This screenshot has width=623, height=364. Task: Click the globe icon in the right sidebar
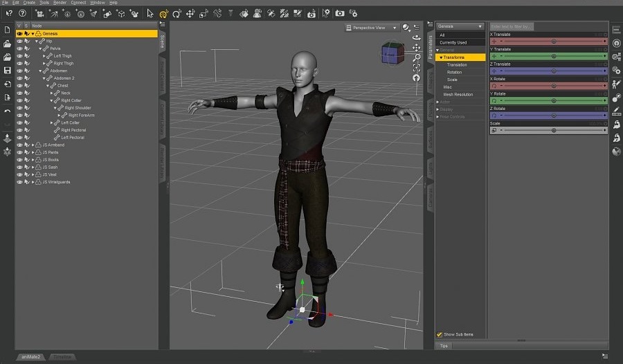[616, 152]
